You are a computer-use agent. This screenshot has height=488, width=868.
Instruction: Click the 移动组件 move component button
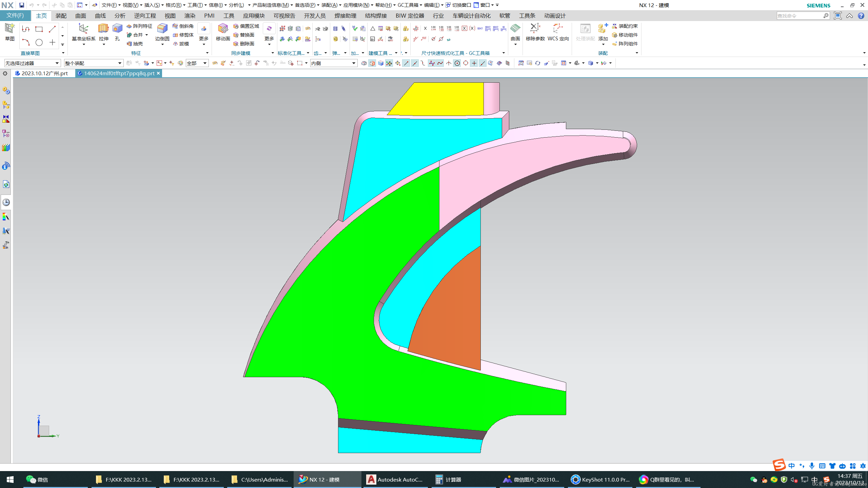(x=625, y=35)
